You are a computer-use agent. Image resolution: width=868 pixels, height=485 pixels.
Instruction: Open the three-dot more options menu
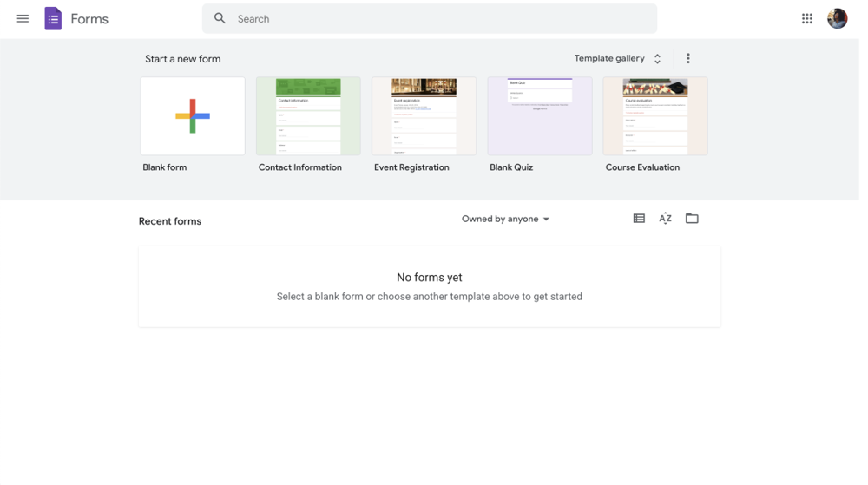(688, 58)
